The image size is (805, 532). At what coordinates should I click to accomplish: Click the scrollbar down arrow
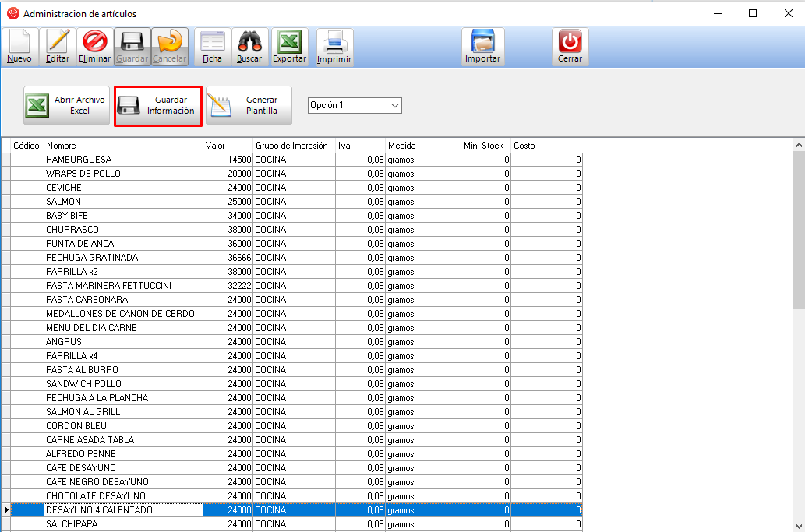[x=799, y=525]
